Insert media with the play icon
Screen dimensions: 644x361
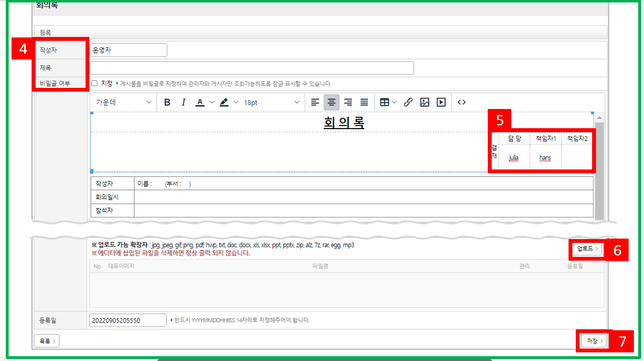[x=441, y=102]
